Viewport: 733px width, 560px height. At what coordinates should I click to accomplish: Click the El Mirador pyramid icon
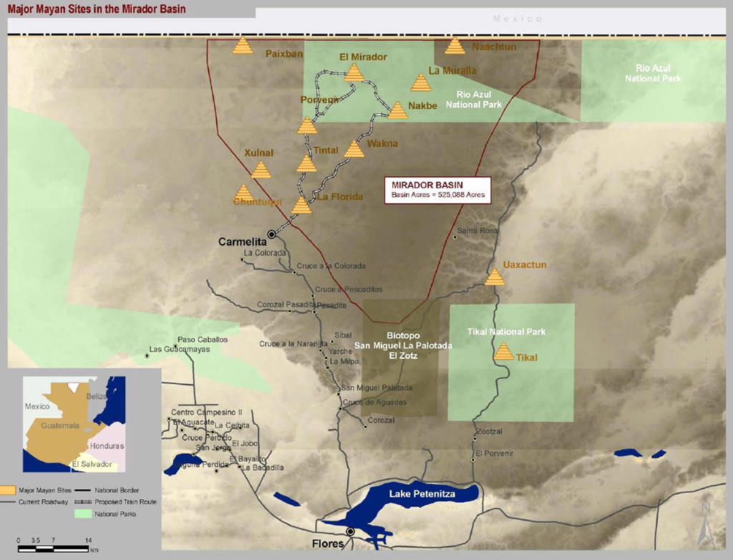pos(354,72)
